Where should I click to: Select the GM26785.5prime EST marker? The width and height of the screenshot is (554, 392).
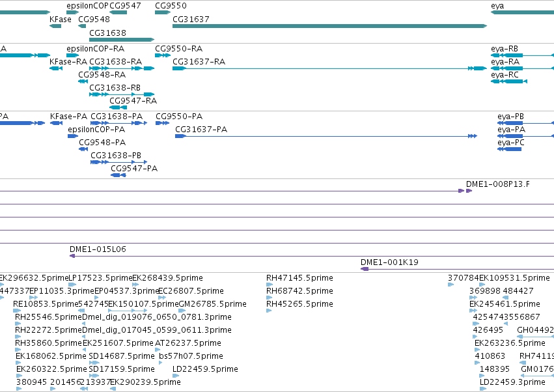tap(182, 311)
